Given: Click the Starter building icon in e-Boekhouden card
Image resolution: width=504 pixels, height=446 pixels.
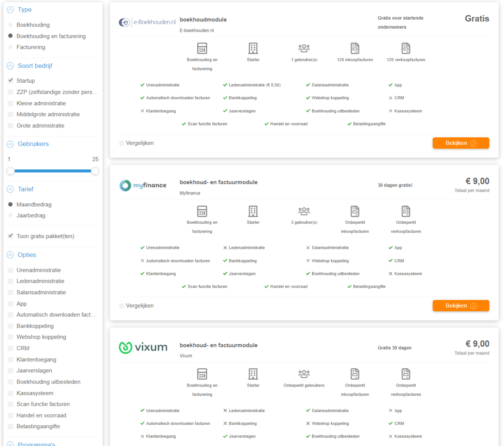Looking at the screenshot, I should pyautogui.click(x=253, y=48).
